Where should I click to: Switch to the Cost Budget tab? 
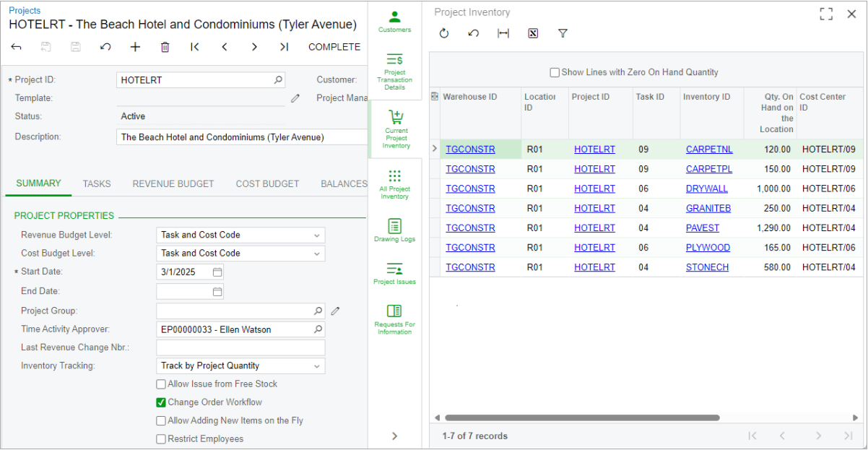pos(267,184)
